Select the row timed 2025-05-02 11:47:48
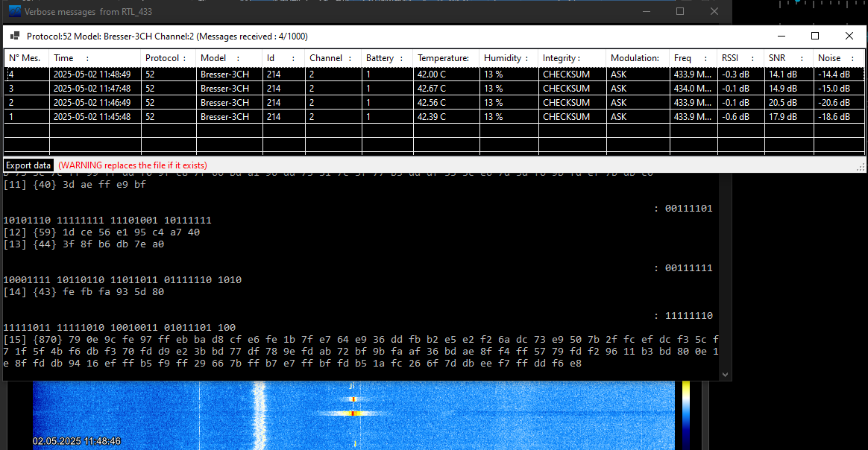Image resolution: width=868 pixels, height=450 pixels. pos(435,89)
